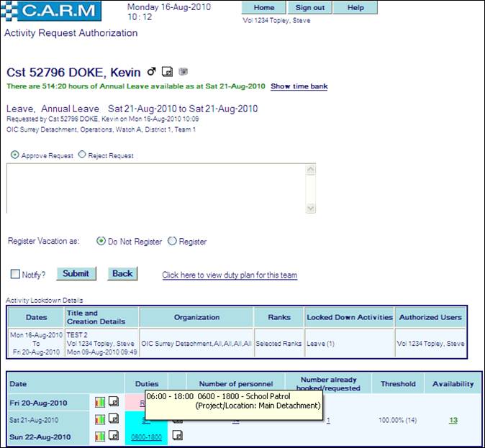
Task: Click the note icon for Sat 21-Aug-2010
Action: [x=114, y=419]
